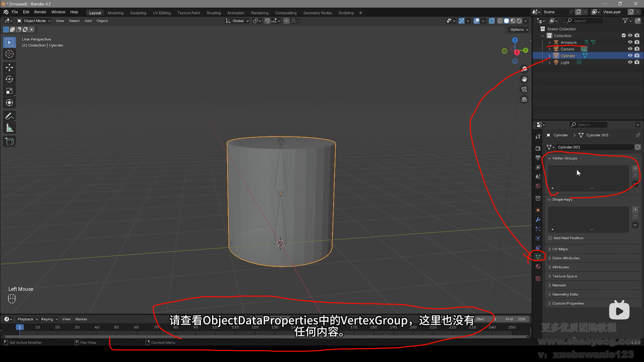
Task: Select the Select Box tool
Action: coord(10,42)
